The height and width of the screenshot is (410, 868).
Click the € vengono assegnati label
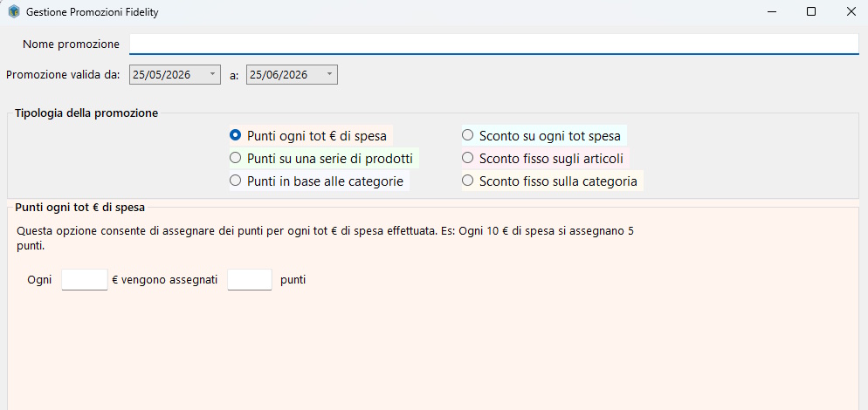coord(164,280)
